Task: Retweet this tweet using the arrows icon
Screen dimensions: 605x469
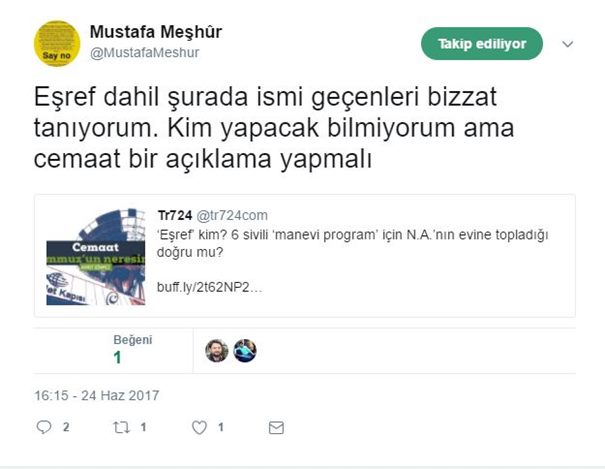Action: (x=121, y=427)
